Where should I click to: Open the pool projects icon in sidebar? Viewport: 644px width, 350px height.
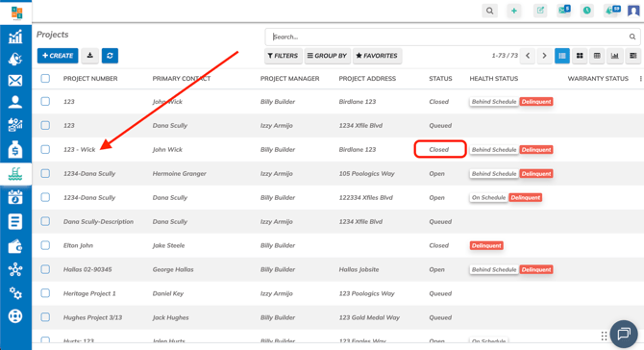(15, 174)
